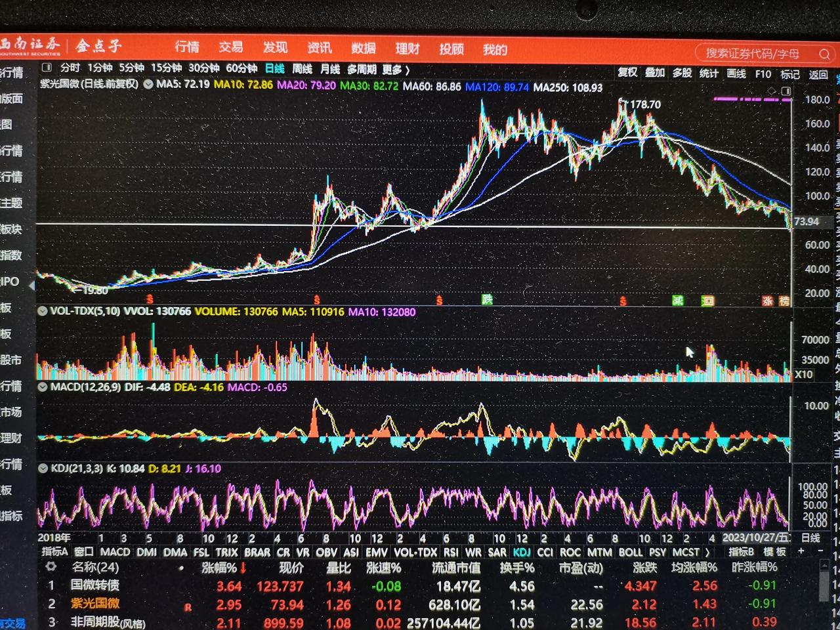840x630 pixels.
Task: Click the 回 event marker on chart
Action: pyautogui.click(x=707, y=301)
